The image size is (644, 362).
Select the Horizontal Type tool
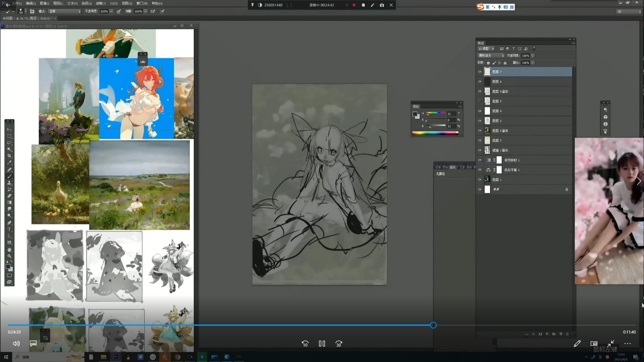tap(9, 230)
